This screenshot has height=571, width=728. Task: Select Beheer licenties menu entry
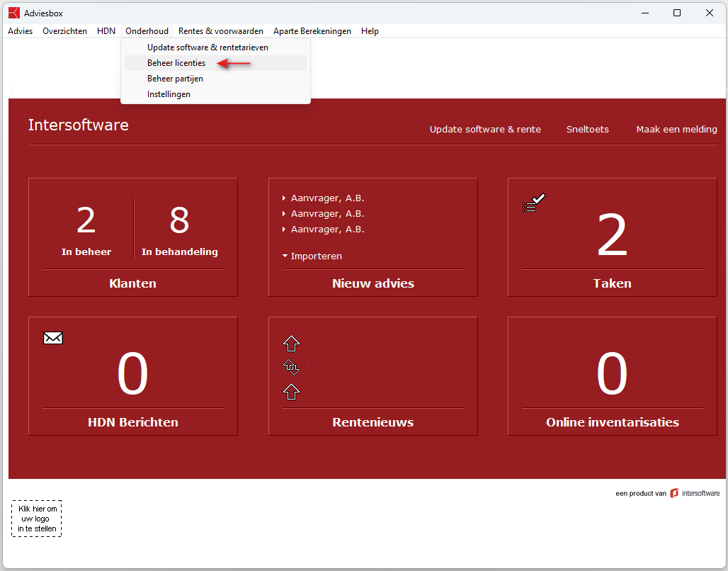point(215,63)
